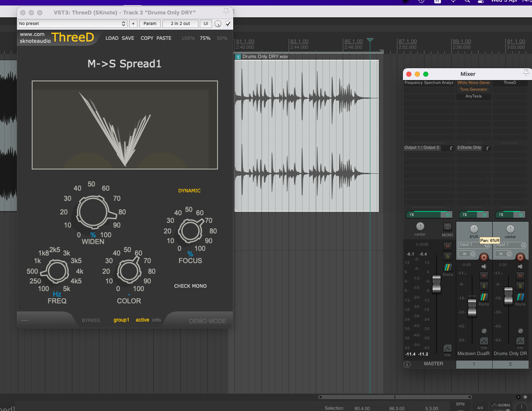
Task: Click record monitoring speaker on Drums Only DR track
Action: (x=520, y=267)
